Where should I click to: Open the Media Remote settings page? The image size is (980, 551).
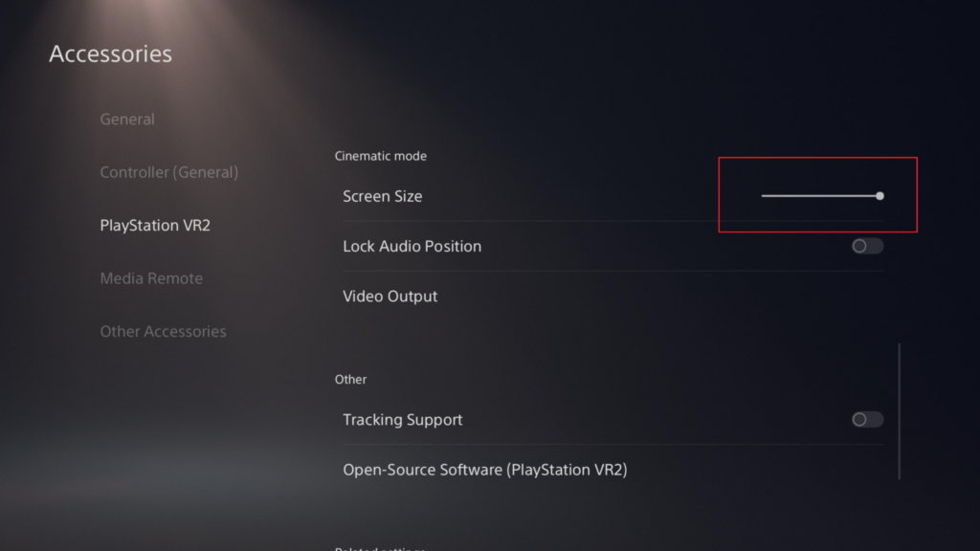click(151, 278)
